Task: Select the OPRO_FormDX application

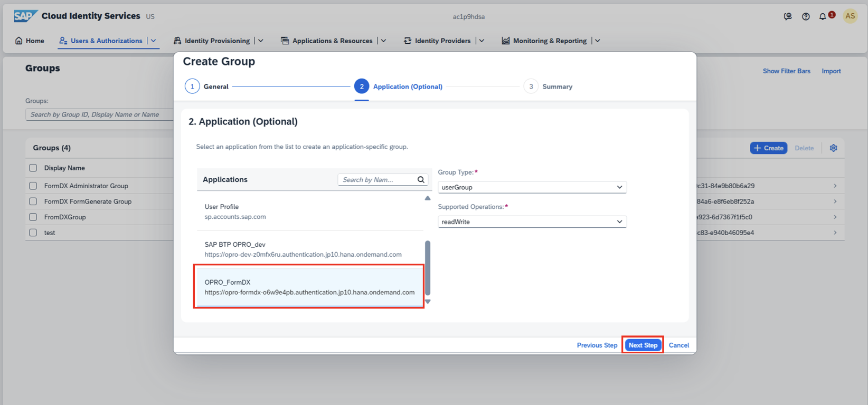Action: (x=309, y=287)
